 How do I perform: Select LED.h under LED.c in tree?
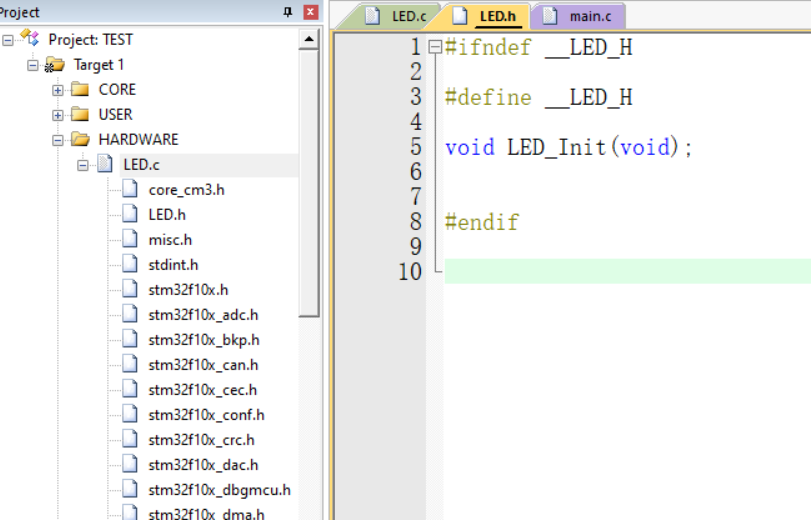point(167,215)
